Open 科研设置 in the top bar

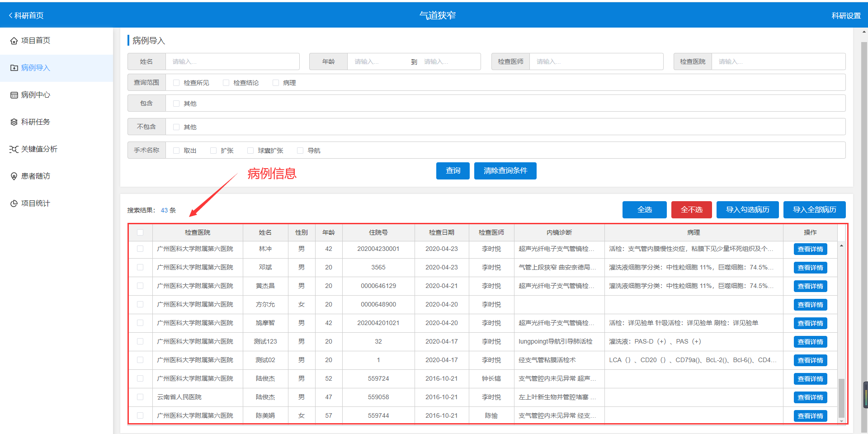pyautogui.click(x=846, y=15)
